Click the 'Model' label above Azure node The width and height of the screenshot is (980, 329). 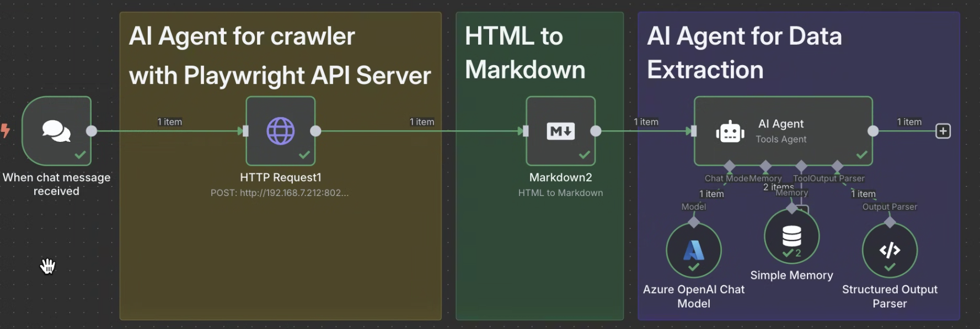coord(694,206)
